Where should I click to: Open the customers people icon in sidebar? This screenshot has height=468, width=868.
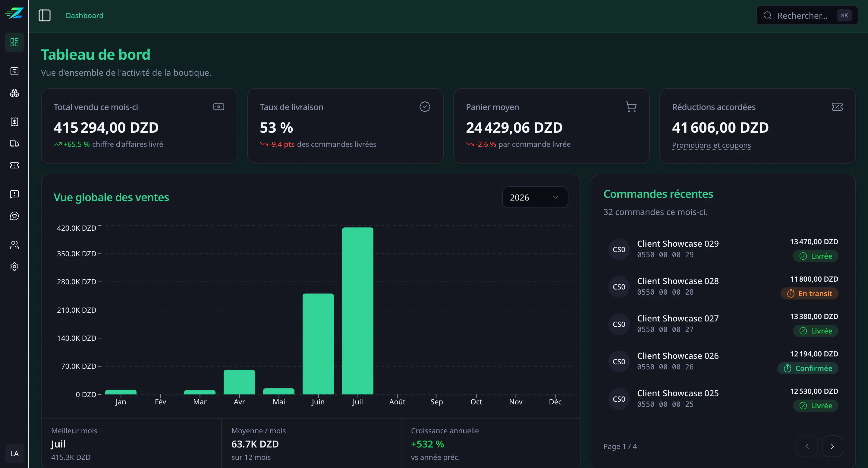point(14,245)
